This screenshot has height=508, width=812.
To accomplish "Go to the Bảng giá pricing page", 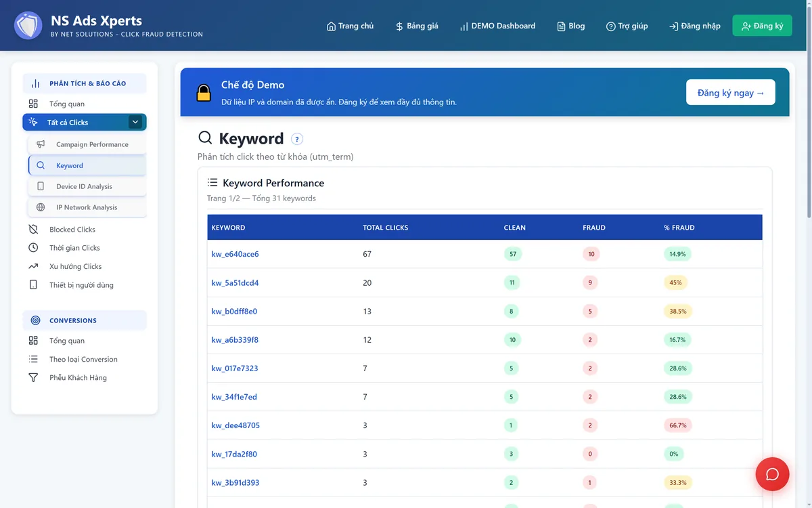I will pyautogui.click(x=417, y=26).
